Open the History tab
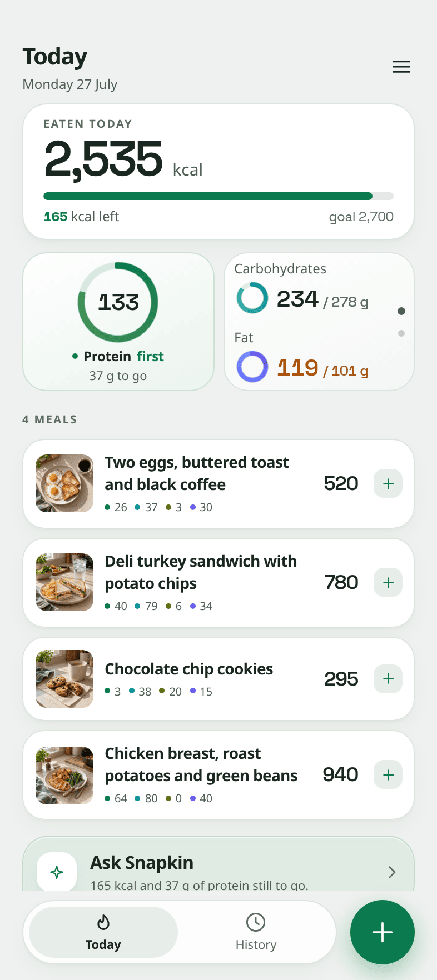The width and height of the screenshot is (437, 980). (256, 932)
